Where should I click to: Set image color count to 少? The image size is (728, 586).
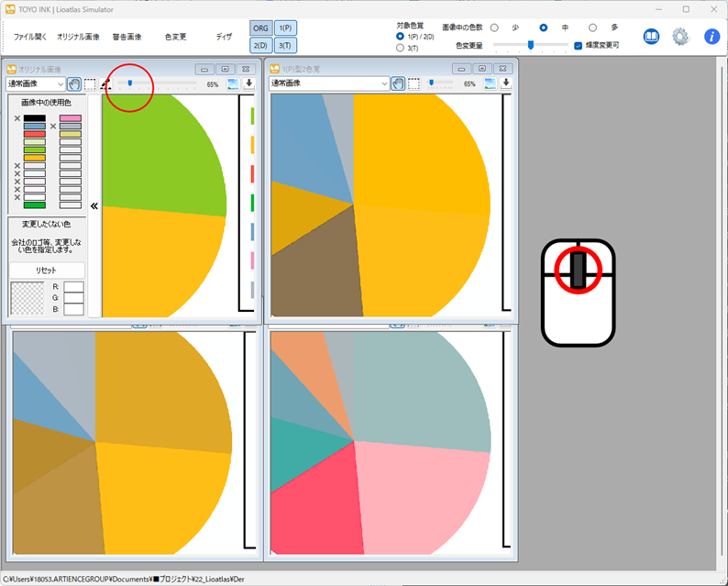tap(495, 28)
